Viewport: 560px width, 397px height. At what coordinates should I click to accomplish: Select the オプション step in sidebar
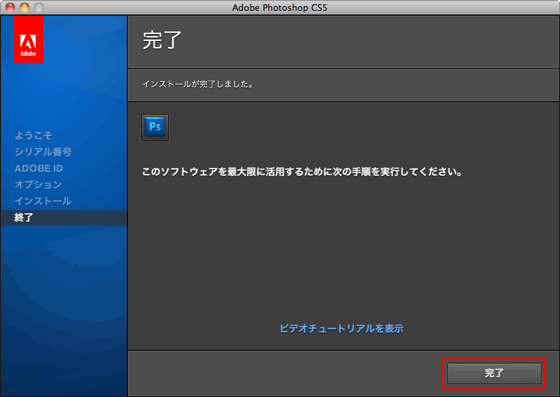pyautogui.click(x=38, y=185)
